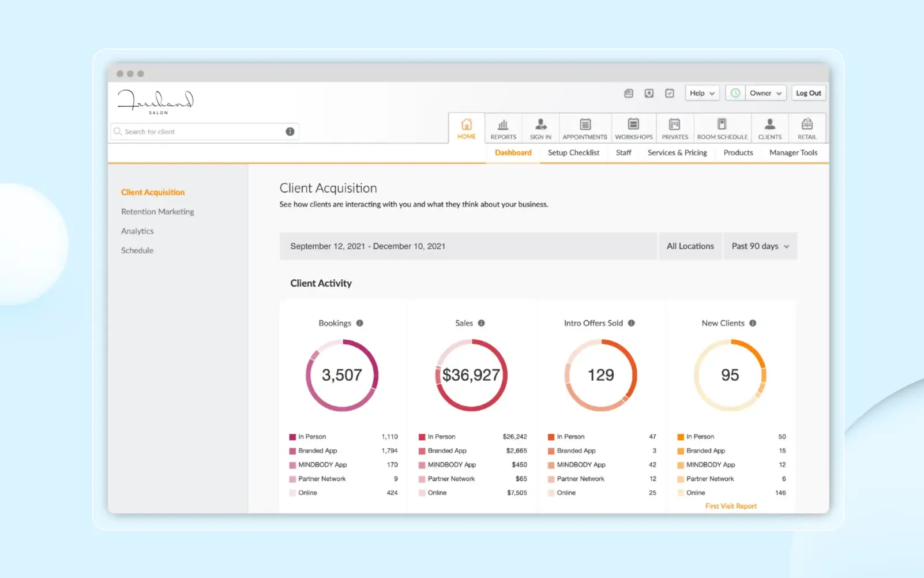Click the Log Out button
Image resolution: width=924 pixels, height=578 pixels.
coord(808,93)
